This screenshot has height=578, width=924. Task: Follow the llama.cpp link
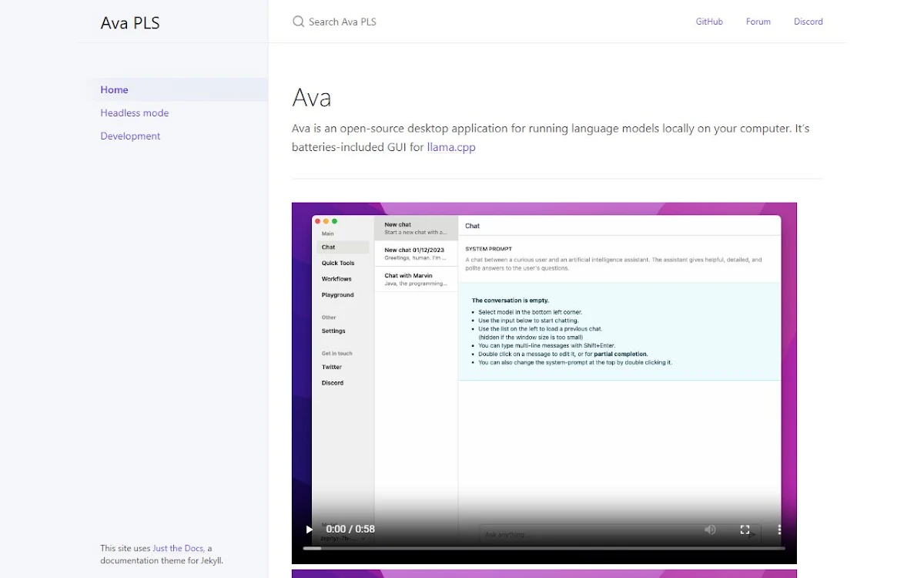click(x=451, y=147)
